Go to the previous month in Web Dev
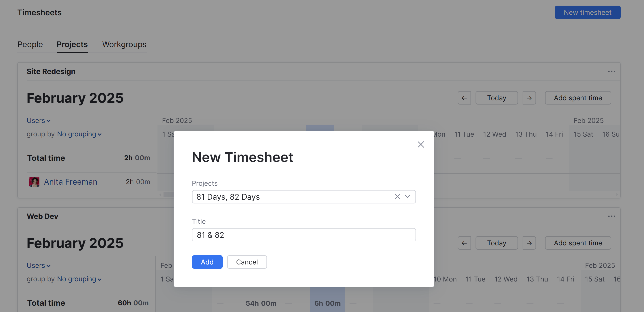The height and width of the screenshot is (312, 644). (464, 243)
